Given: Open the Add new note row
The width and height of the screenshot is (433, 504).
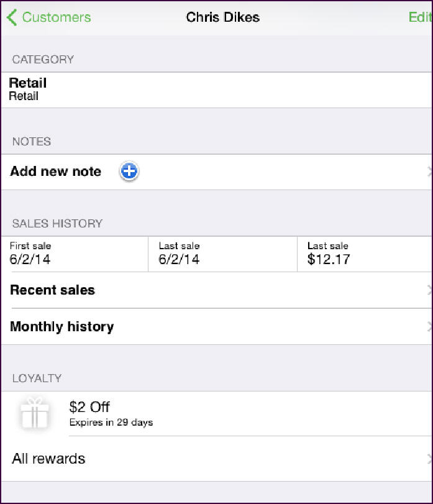Looking at the screenshot, I should click(216, 172).
